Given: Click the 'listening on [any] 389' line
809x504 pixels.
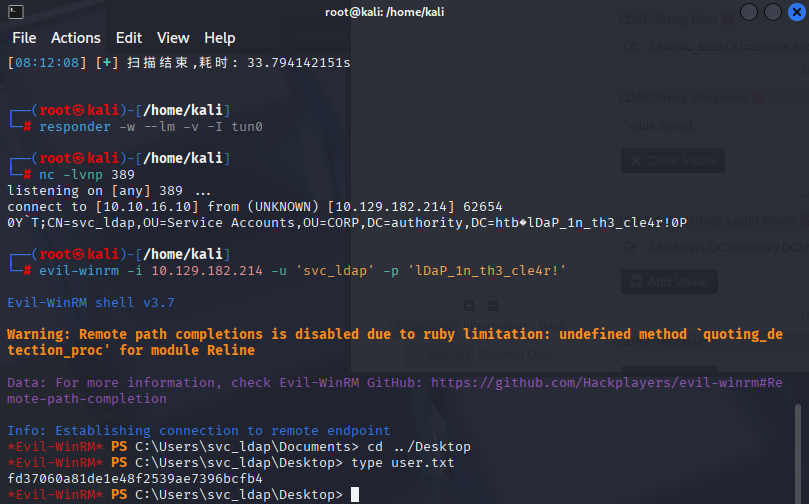Looking at the screenshot, I should [x=109, y=190].
